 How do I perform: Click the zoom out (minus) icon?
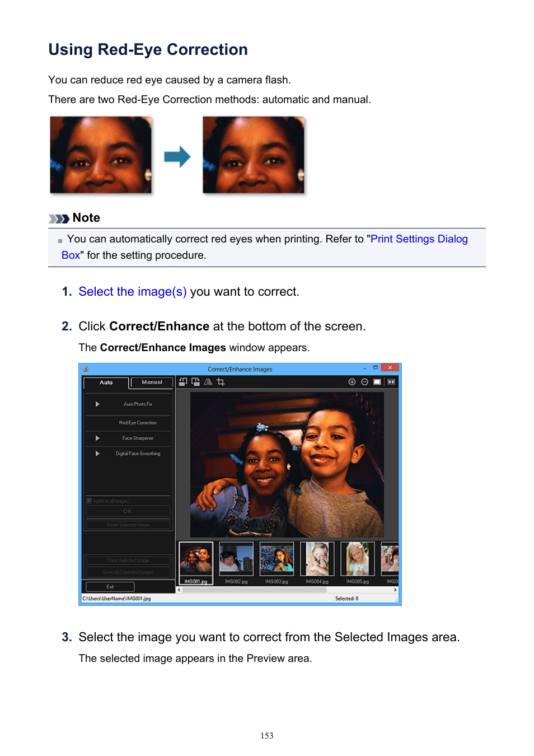click(364, 382)
